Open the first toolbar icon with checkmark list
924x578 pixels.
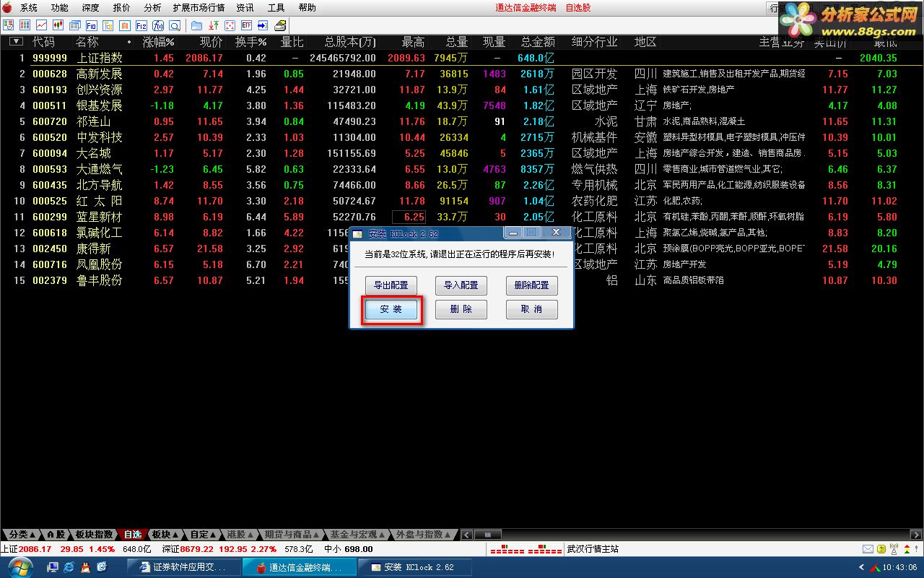8,25
